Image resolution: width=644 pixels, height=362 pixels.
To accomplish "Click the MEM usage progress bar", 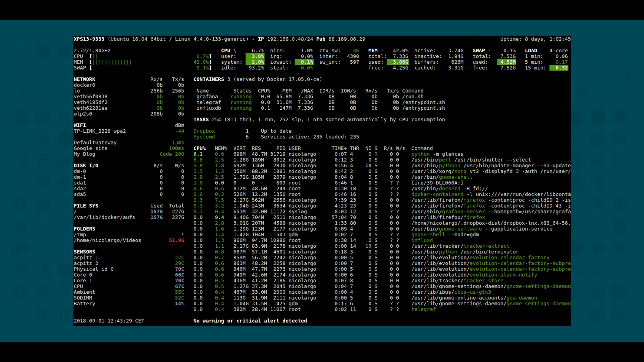I will coord(112,62).
